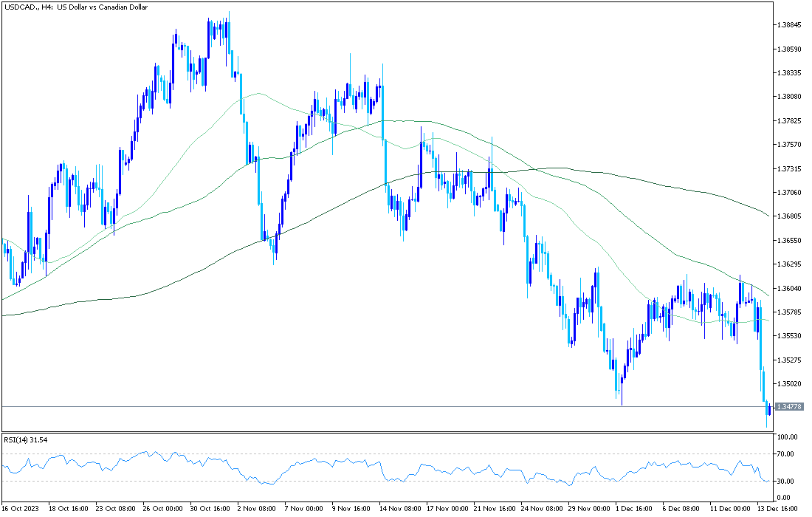812x517 pixels.
Task: Click the '24 Nov 08:00' time label
Action: (x=542, y=509)
